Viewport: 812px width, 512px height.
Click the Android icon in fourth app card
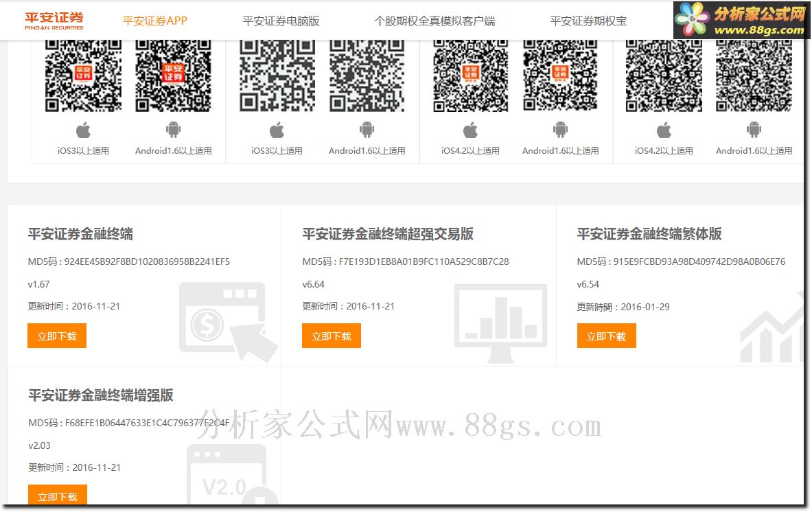tap(754, 130)
